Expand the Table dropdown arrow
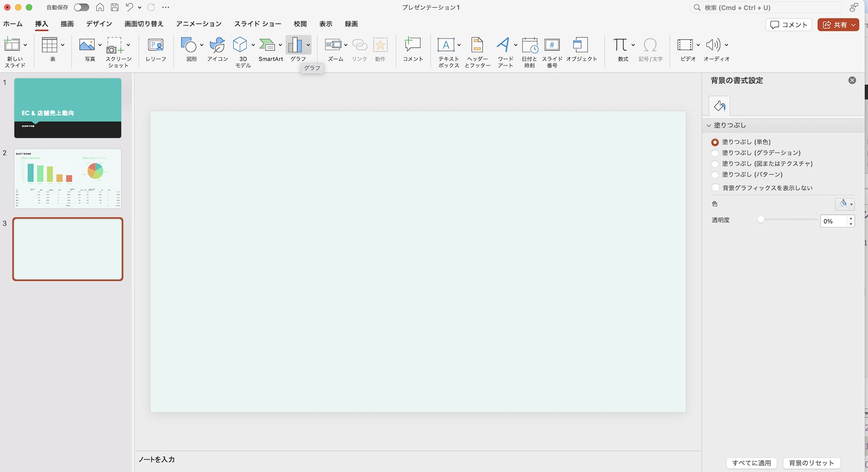868x472 pixels. pyautogui.click(x=62, y=45)
